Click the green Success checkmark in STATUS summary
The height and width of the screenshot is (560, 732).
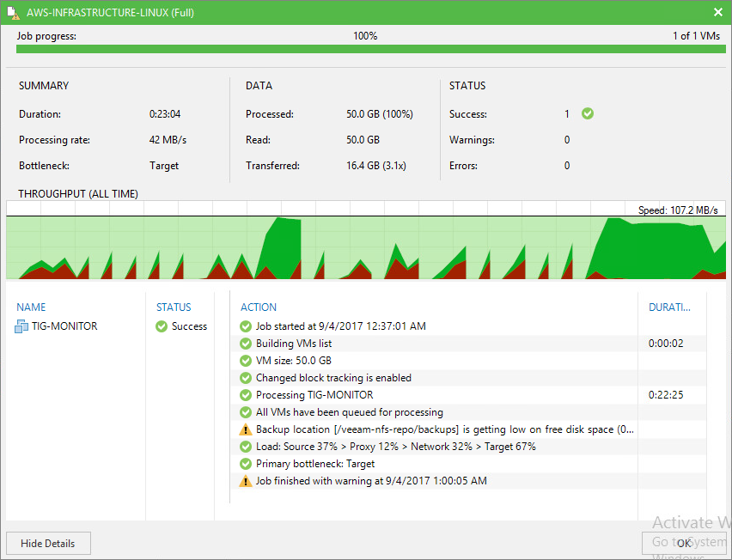588,113
